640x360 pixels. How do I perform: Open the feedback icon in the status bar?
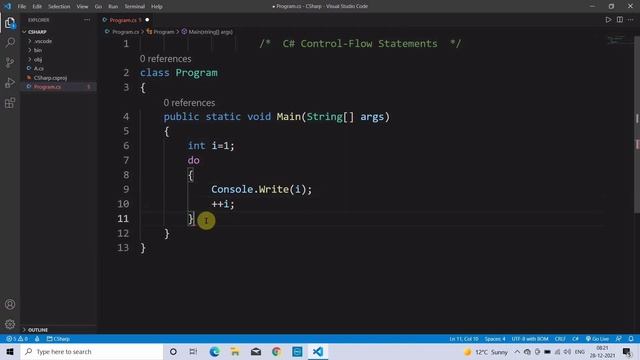click(x=619, y=339)
